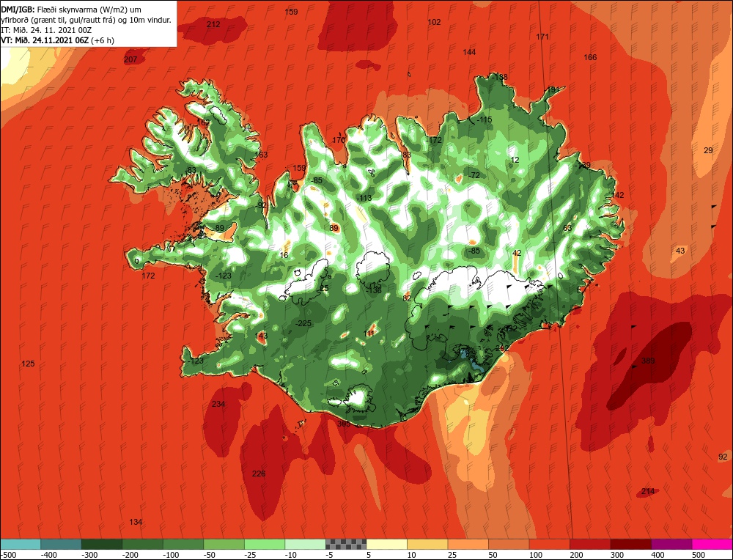
Task: Pick the pale green -10 to -5 swatch
Action: (305, 544)
